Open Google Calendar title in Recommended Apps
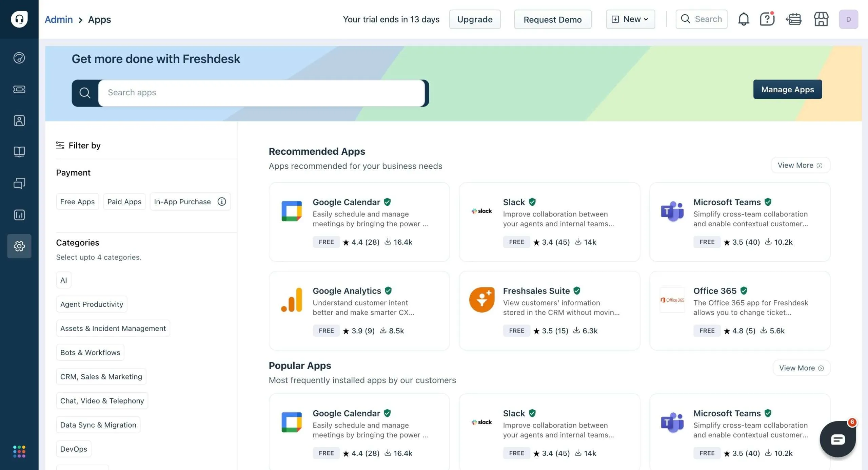The width and height of the screenshot is (868, 470). click(346, 202)
